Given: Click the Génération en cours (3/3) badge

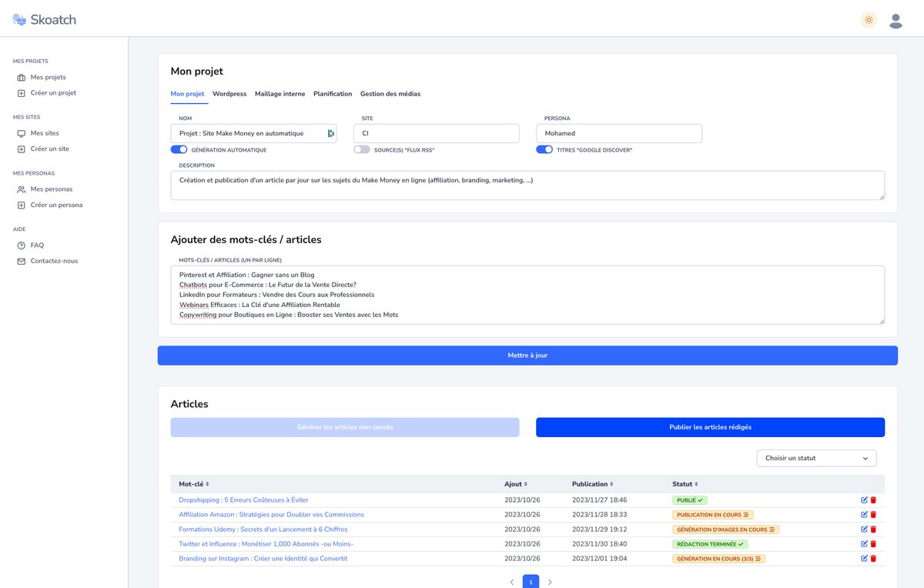Looking at the screenshot, I should 719,559.
